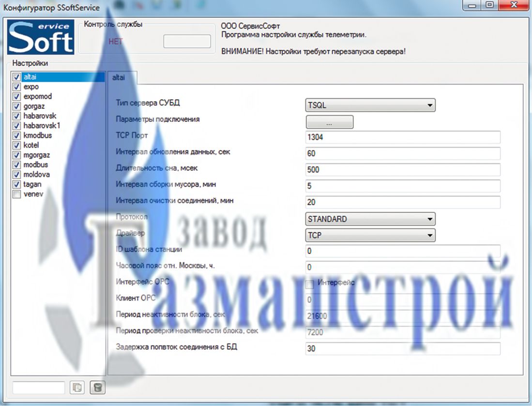Toggle the expomod checkbox
The width and height of the screenshot is (532, 406).
coord(16,97)
